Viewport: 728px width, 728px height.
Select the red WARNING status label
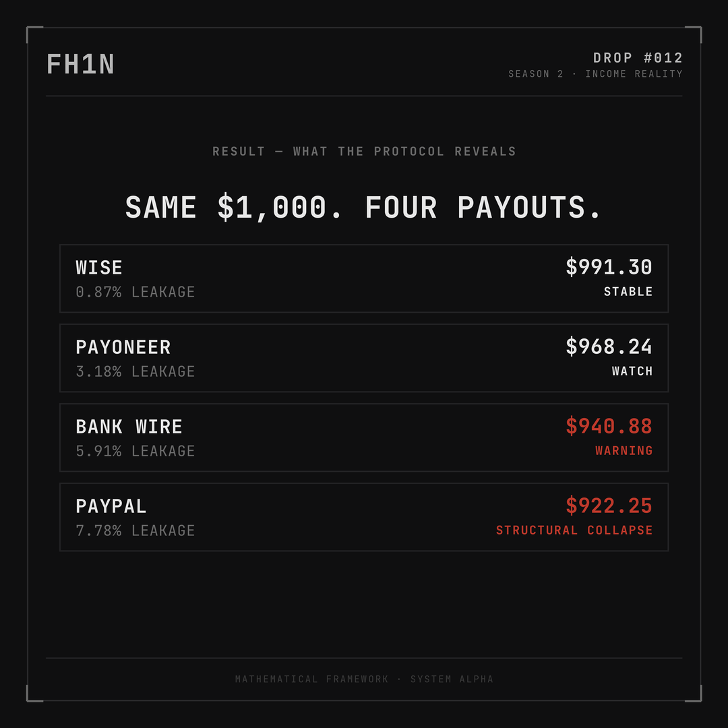[624, 450]
